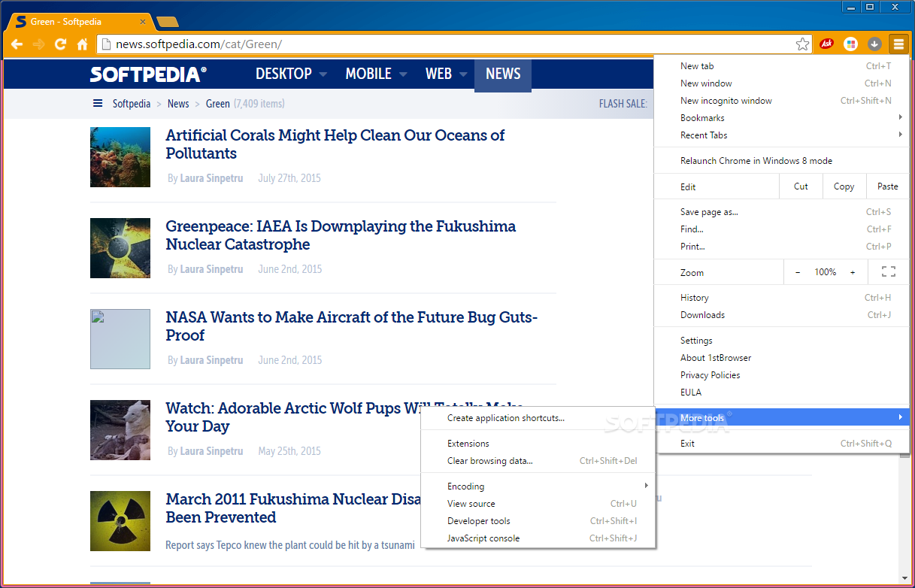Viewport: 915px width, 588px height.
Task: Select Relaunch Chrome in Windows 8 mode
Action: click(782, 161)
